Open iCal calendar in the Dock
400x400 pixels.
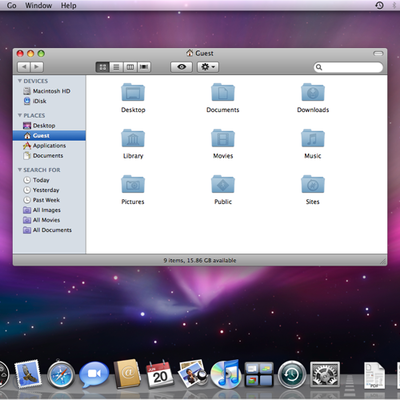click(160, 374)
